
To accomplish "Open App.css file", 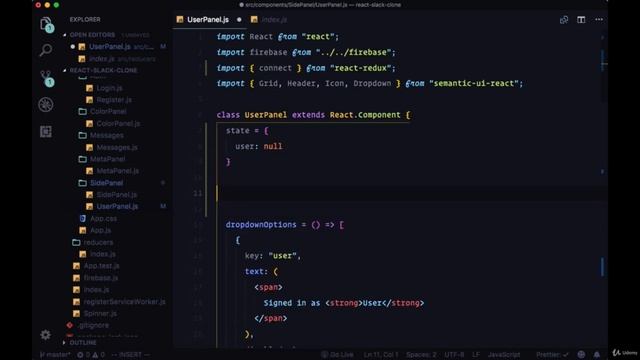I will 103,218.
